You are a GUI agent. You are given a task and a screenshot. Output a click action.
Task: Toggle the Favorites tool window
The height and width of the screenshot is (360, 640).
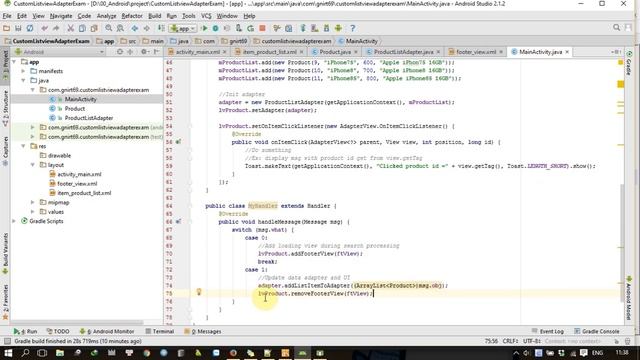[5, 302]
